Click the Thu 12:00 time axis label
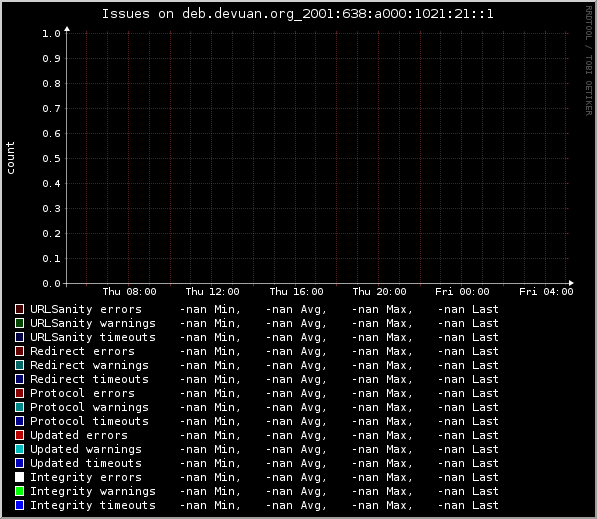Screen dimensions: 597x519 [x=212, y=292]
